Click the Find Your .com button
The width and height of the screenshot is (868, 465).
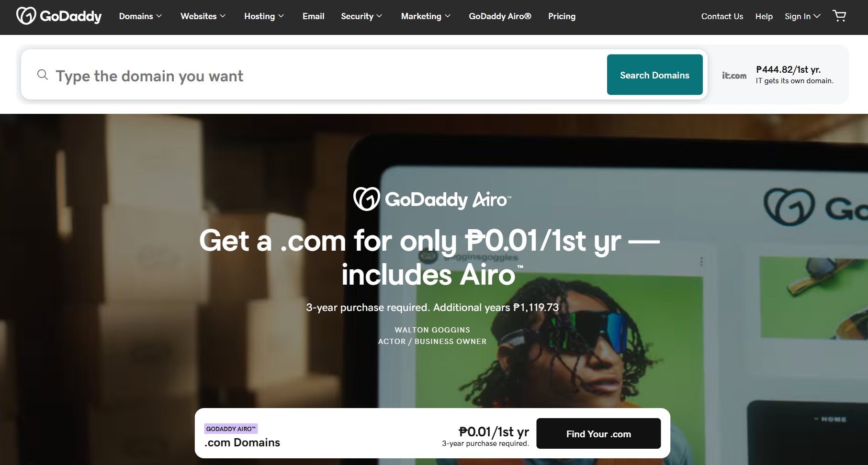598,433
